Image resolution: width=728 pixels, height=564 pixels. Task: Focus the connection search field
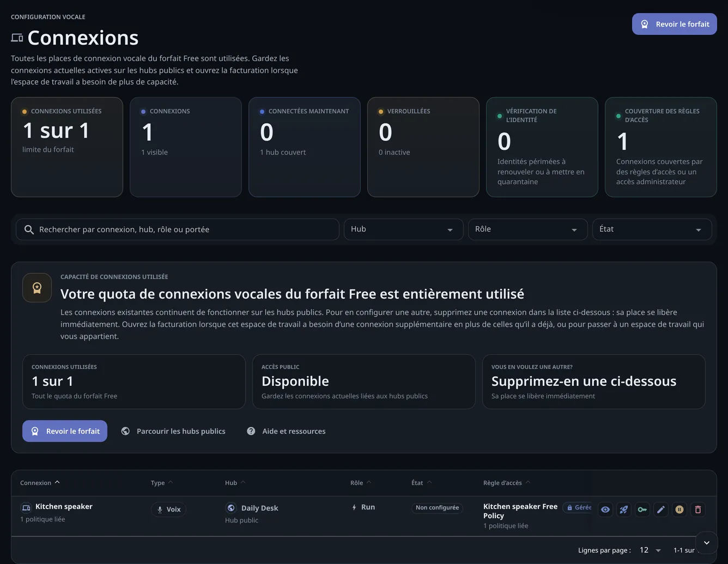178,229
